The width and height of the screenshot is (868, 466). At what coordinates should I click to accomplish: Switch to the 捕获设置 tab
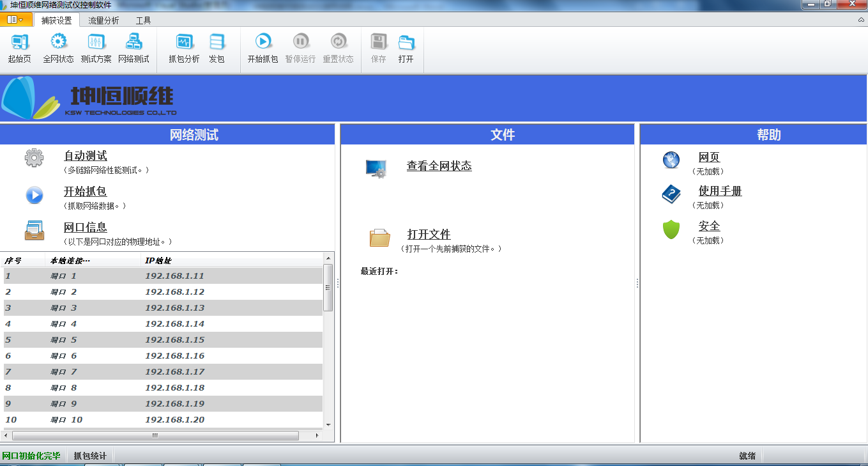tap(56, 20)
